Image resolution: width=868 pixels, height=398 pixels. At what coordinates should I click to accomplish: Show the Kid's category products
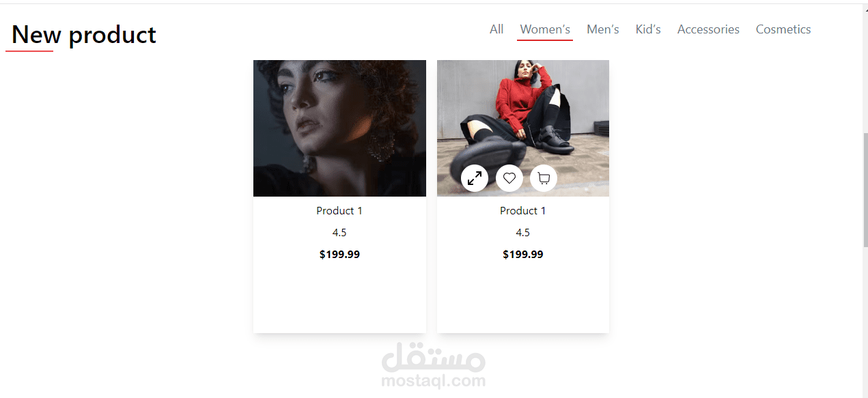pyautogui.click(x=648, y=29)
